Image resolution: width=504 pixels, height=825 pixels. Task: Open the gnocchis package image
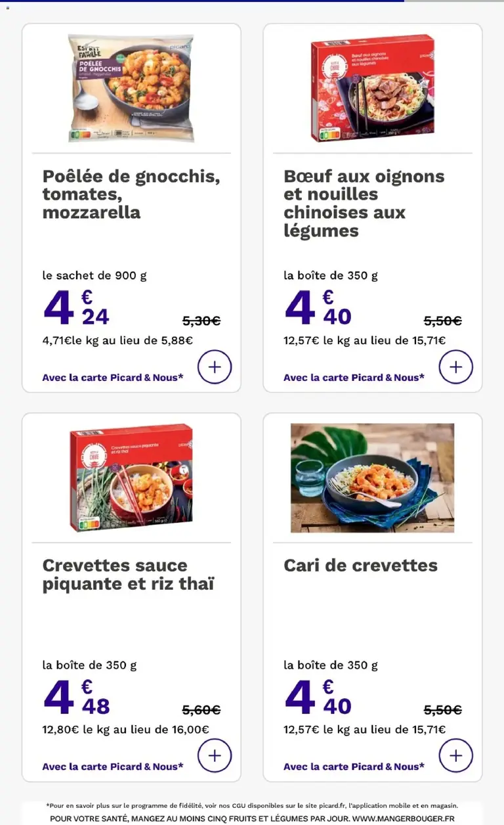131,88
